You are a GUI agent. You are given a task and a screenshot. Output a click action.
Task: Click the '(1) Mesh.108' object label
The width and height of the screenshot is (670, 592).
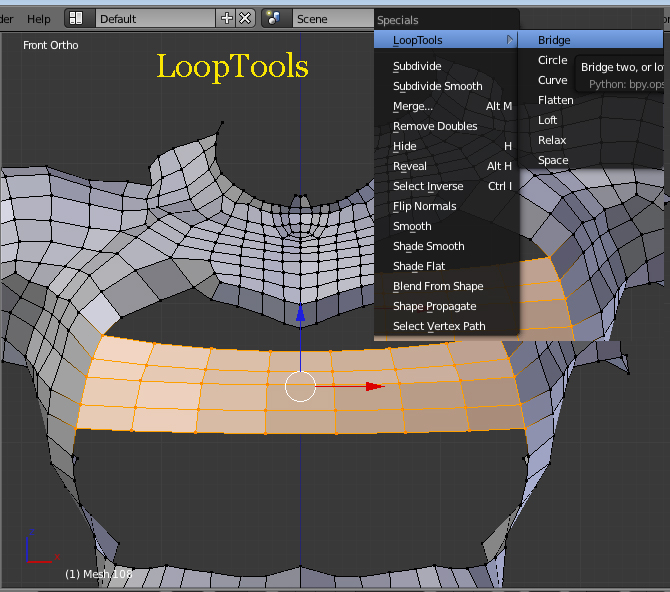[x=99, y=574]
